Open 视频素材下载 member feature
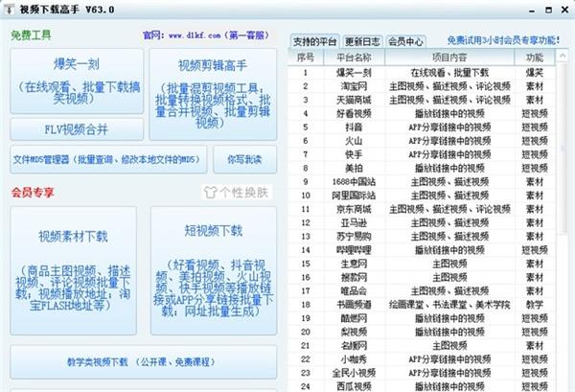Image resolution: width=575 pixels, height=392 pixels. 74,270
